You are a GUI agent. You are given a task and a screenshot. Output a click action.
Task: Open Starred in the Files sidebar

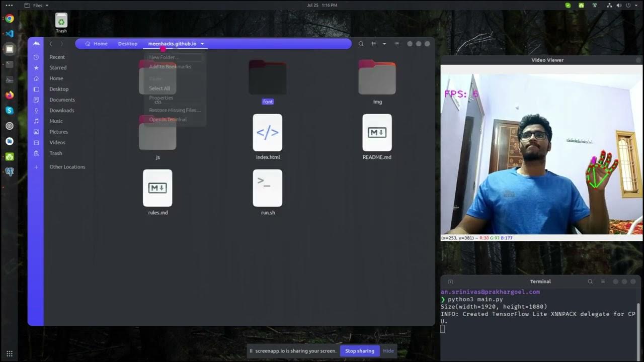click(58, 67)
